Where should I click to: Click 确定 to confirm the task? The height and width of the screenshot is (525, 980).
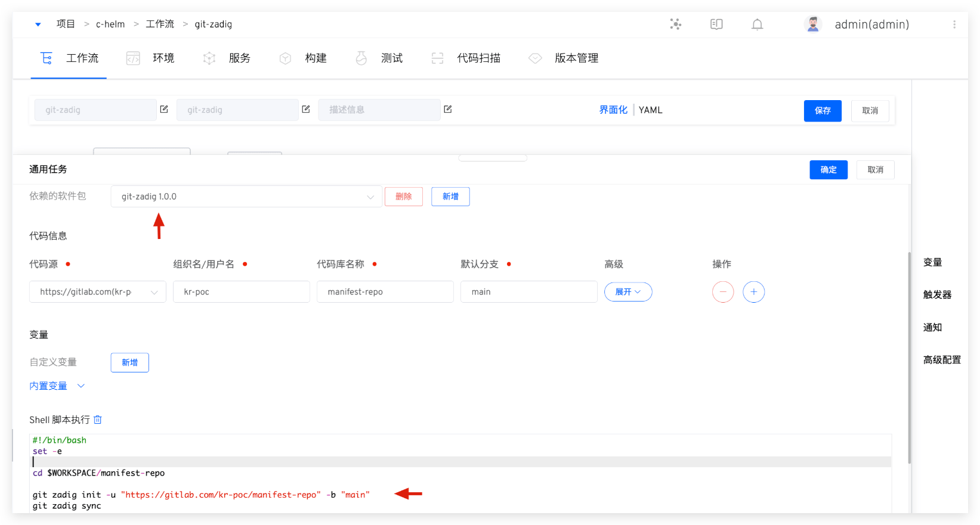[x=828, y=170]
